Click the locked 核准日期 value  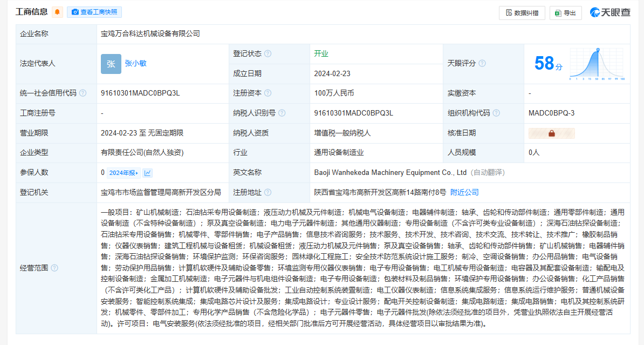(552, 133)
